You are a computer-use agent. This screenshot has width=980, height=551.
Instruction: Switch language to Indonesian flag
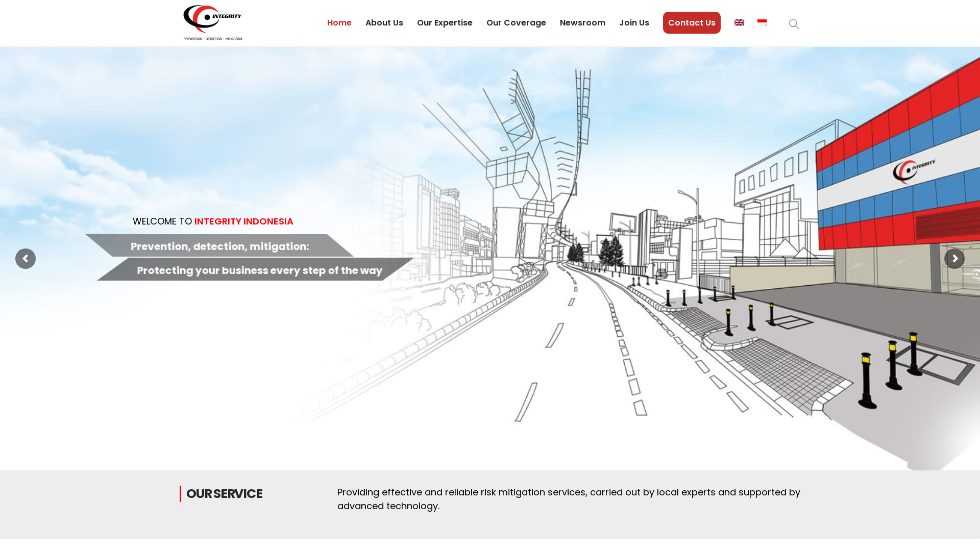point(762,22)
